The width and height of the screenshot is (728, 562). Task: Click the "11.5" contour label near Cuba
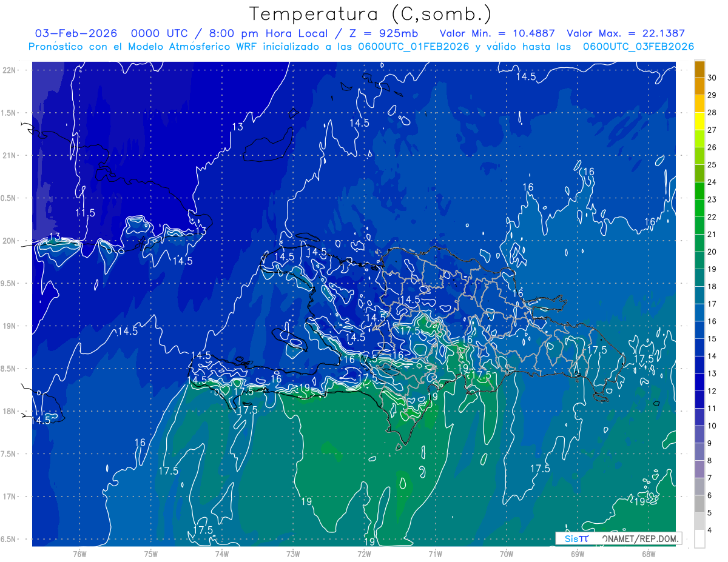point(85,213)
